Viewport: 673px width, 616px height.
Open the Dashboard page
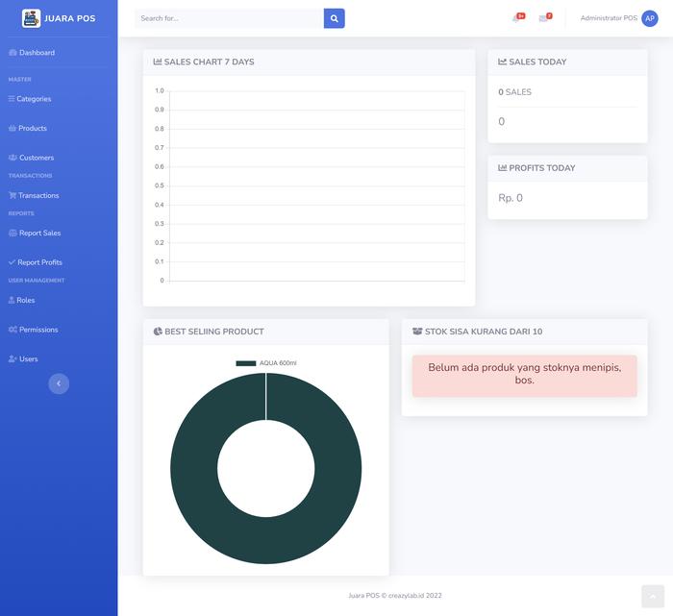(x=37, y=53)
